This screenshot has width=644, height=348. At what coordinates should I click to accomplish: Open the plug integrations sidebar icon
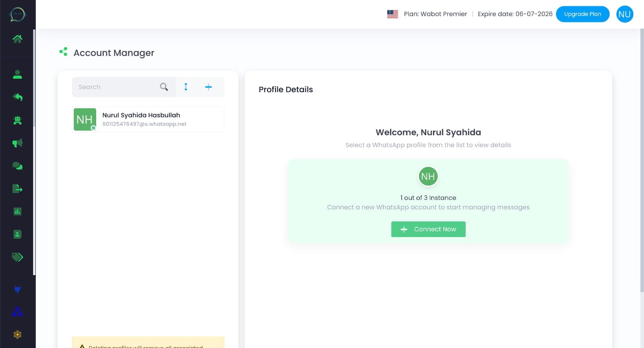17,289
